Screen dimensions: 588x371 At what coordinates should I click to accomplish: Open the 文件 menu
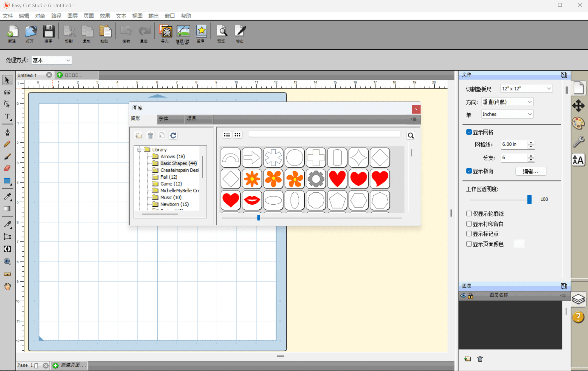click(8, 16)
